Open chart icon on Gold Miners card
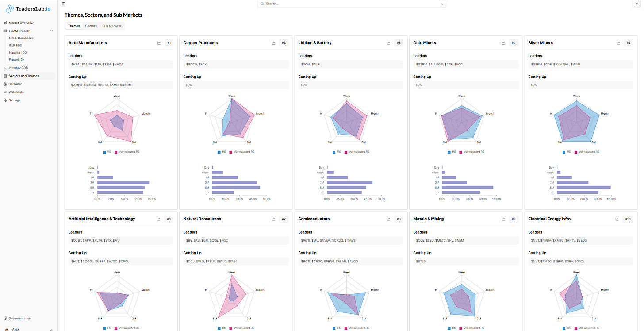The height and width of the screenshot is (331, 644). coord(504,43)
